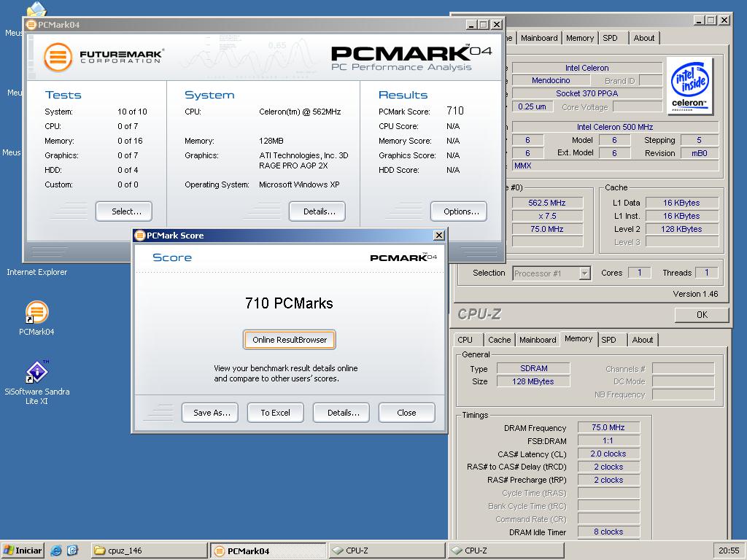
Task: Click the Threads count field
Action: pyautogui.click(x=707, y=273)
